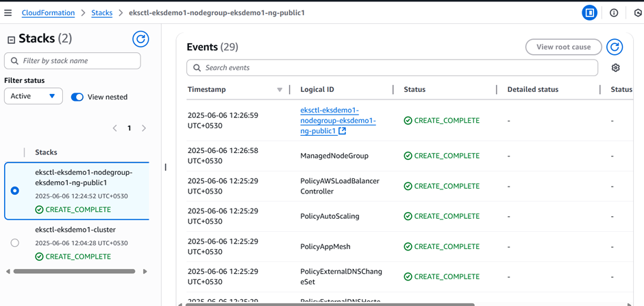644x306 pixels.
Task: Click CREATE_COMPLETE status of PolicyAppMesh row
Action: [441, 247]
